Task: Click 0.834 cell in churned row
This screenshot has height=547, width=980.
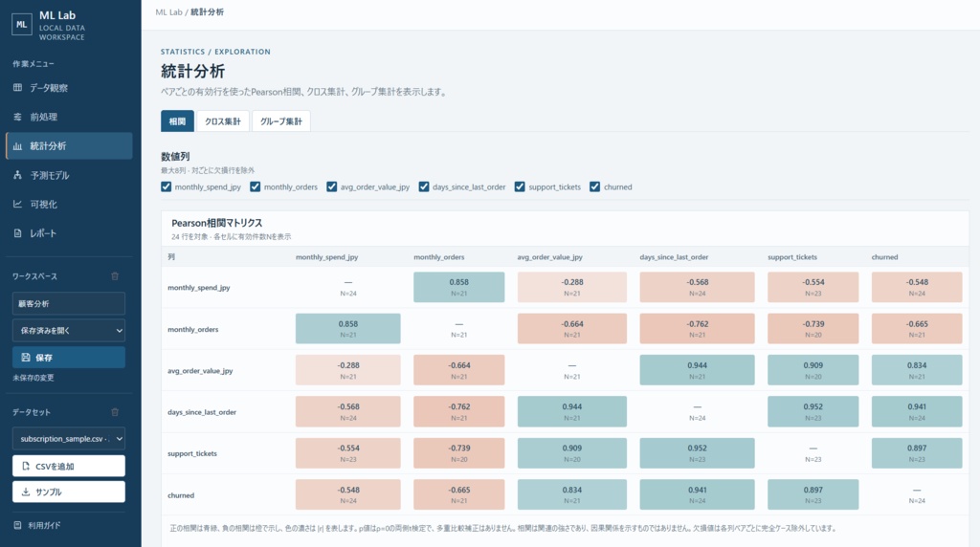Action: [x=572, y=494]
